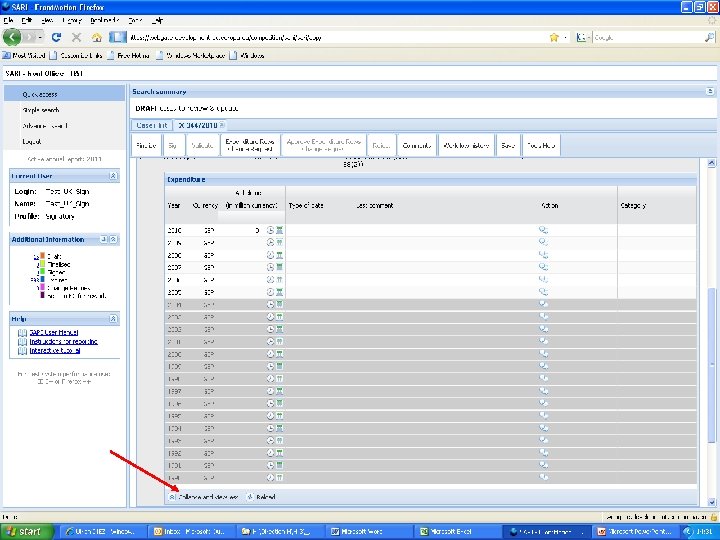Click the calculator icon in first expenditure row
This screenshot has height=540, width=720.
(x=280, y=230)
